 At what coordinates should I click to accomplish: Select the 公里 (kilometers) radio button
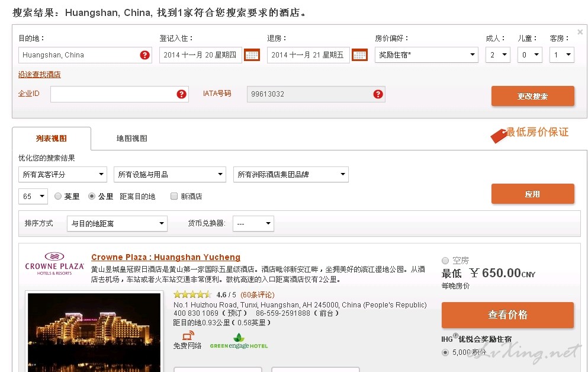[x=92, y=196]
